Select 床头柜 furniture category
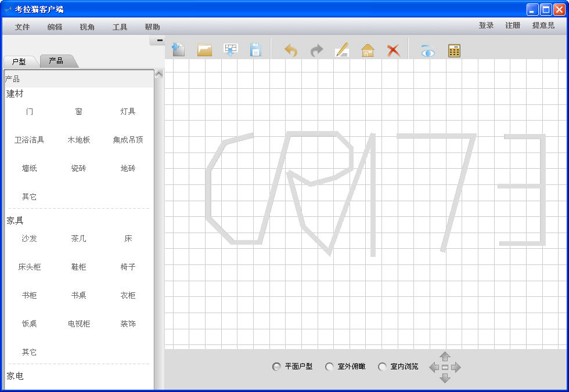This screenshot has height=392, width=569. click(x=30, y=267)
